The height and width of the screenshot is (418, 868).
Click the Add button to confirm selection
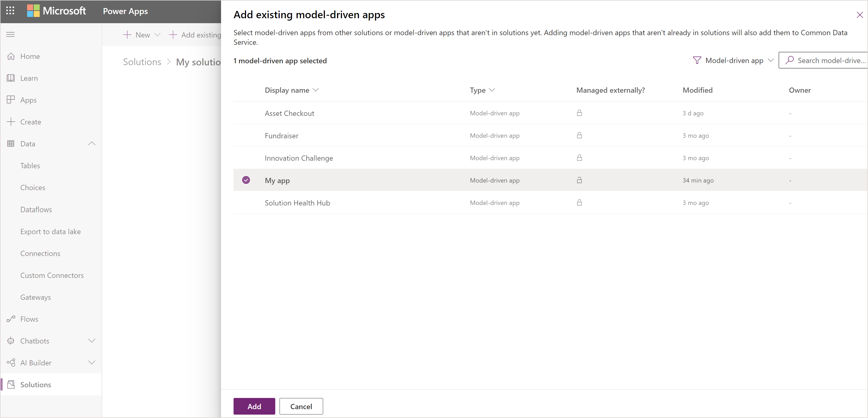[254, 406]
